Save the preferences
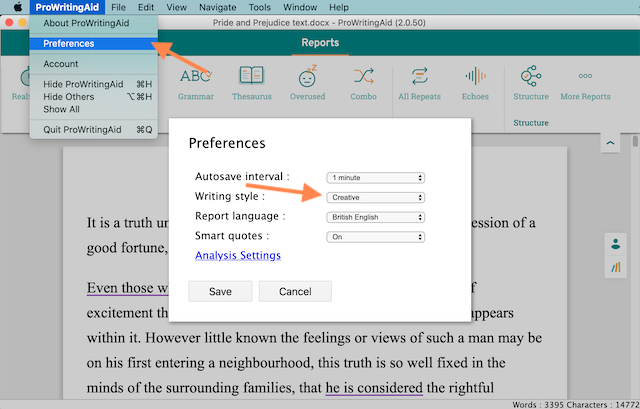640x409 pixels. point(220,291)
